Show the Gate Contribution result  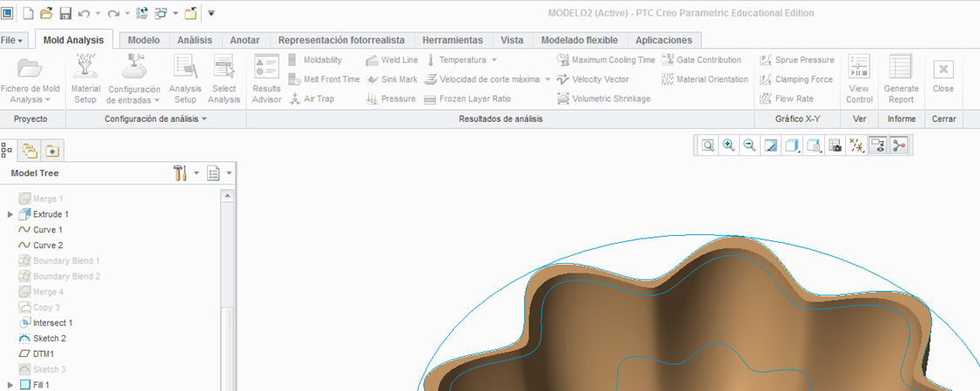click(701, 60)
